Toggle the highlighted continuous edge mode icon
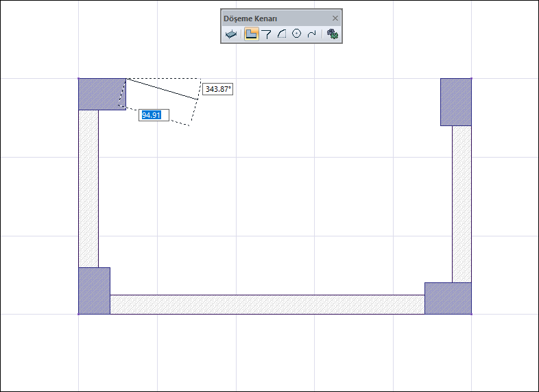This screenshot has width=539, height=392. (x=252, y=34)
